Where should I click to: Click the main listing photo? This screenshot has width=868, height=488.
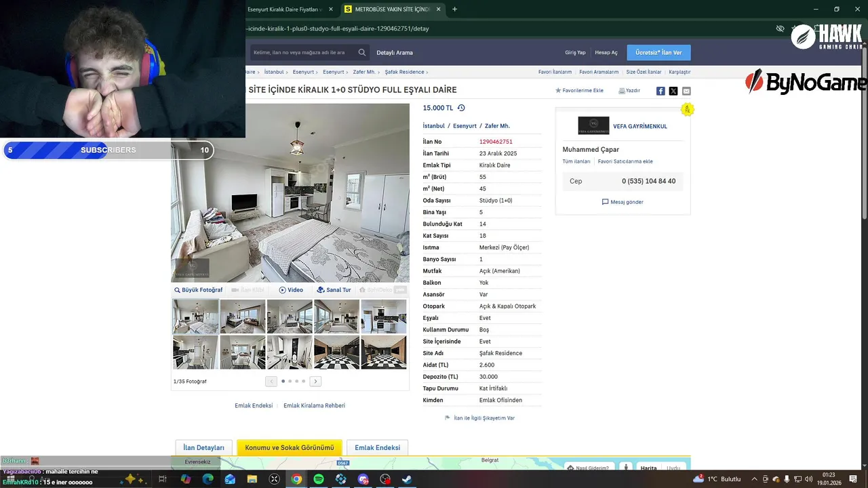click(290, 192)
